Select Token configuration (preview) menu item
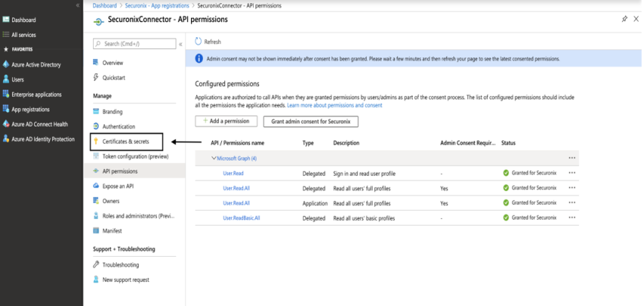644x306 pixels. [134, 156]
